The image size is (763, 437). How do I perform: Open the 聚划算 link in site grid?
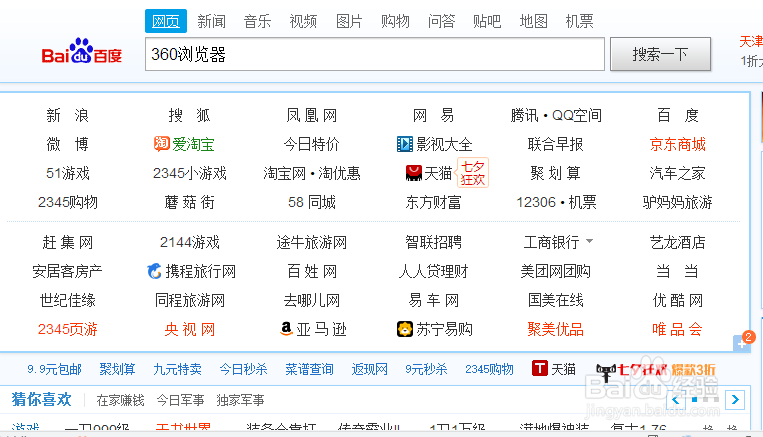[x=555, y=173]
